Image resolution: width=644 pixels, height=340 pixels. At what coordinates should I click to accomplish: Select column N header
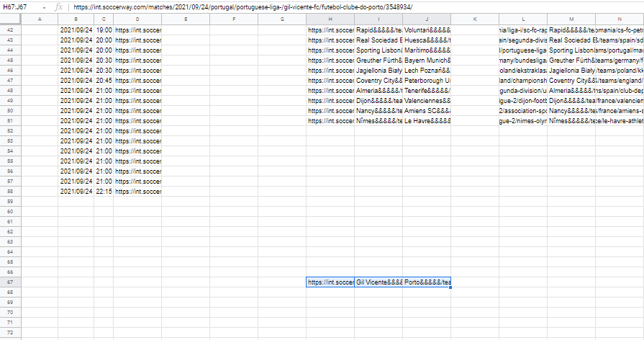(620, 19)
